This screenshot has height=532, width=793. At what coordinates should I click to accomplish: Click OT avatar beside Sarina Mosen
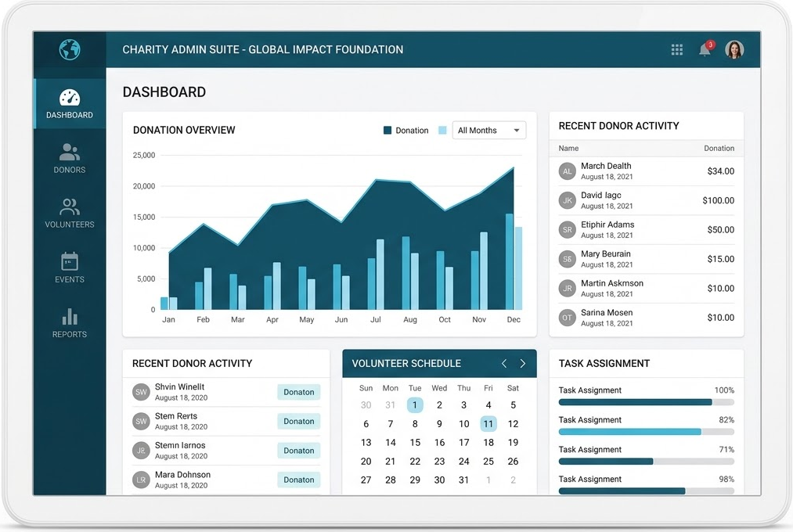coord(568,318)
